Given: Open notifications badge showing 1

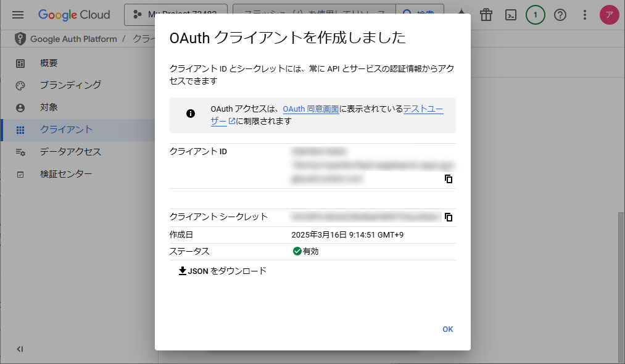Looking at the screenshot, I should point(536,15).
